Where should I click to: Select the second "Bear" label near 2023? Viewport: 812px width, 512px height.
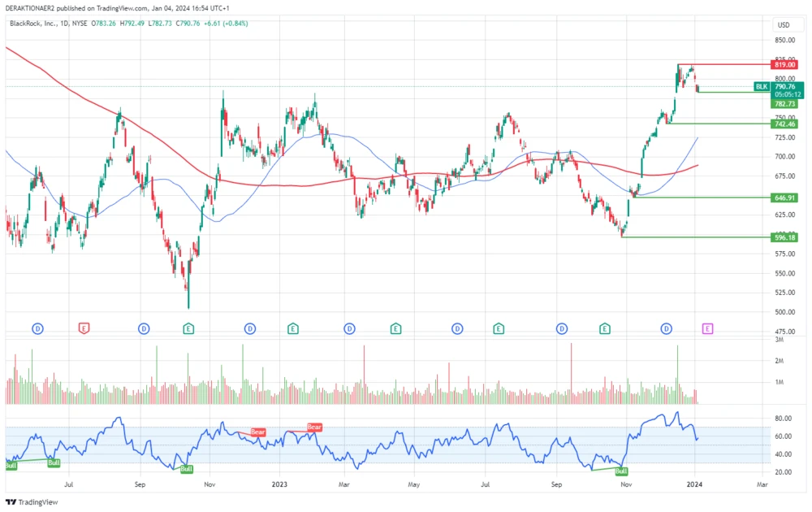[314, 427]
